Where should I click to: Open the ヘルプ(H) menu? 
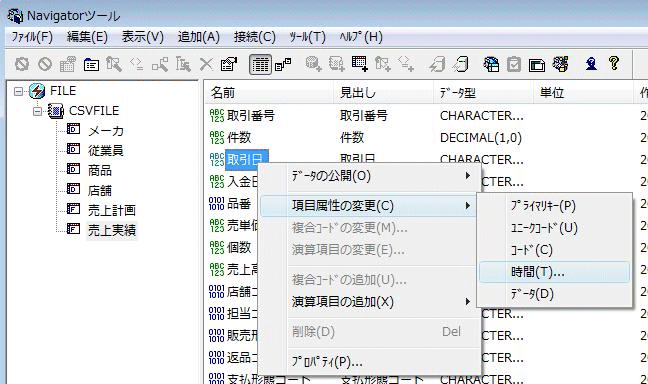point(361,37)
